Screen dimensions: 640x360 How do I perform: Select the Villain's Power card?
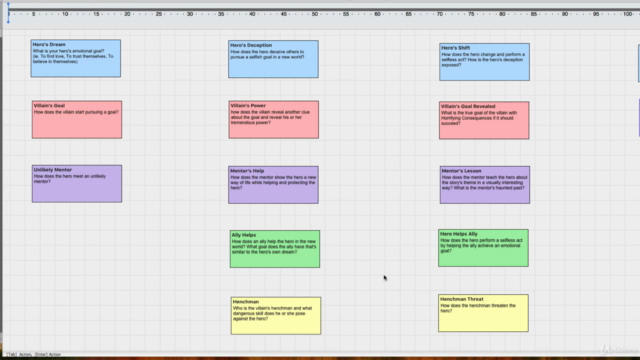pos(274,120)
